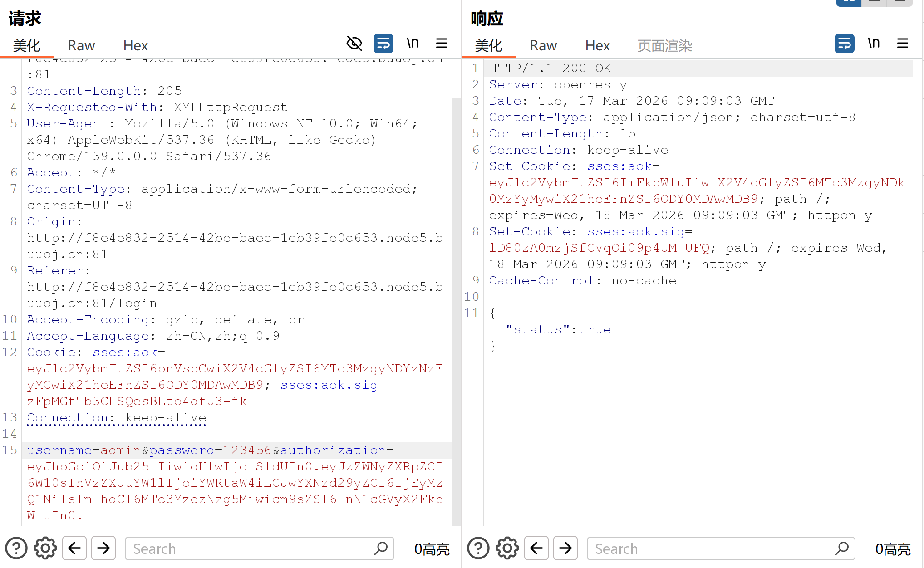Switch response view to Hex tab
The image size is (924, 568).
pos(597,45)
